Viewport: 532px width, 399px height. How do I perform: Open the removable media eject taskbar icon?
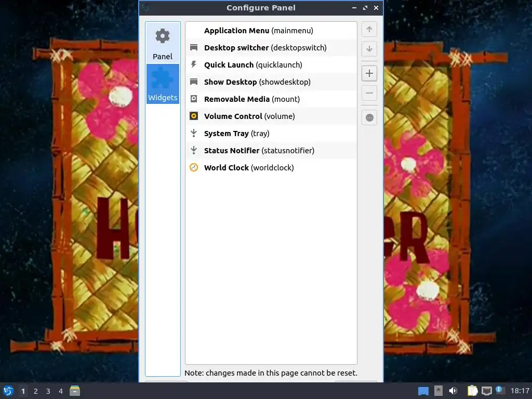point(438,391)
